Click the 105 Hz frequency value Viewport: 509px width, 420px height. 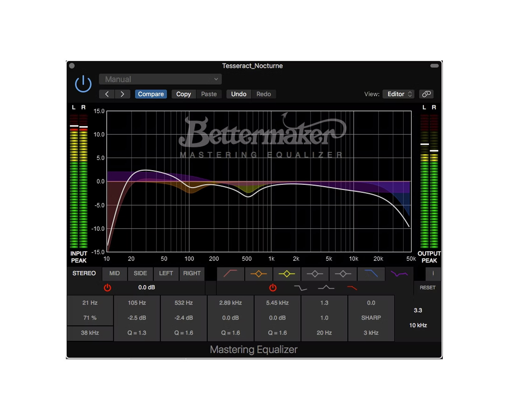(137, 303)
